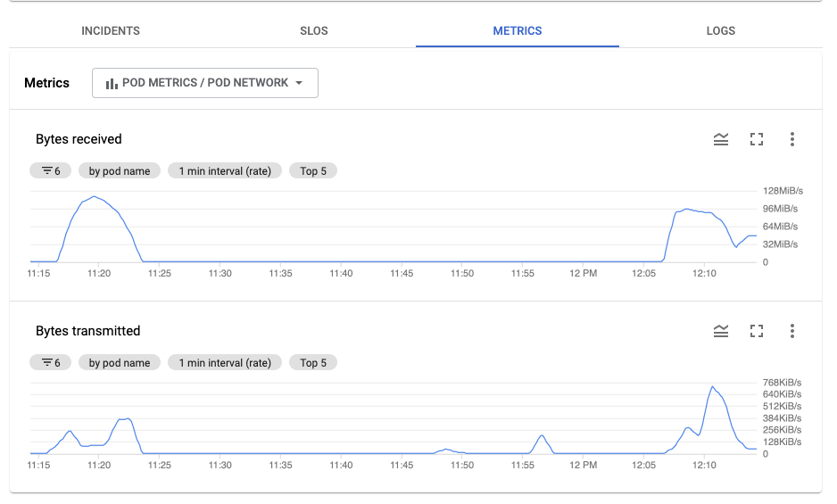This screenshot has height=504, width=837.
Task: Expand Bytes transmitted chart to fullscreen
Action: 757,331
